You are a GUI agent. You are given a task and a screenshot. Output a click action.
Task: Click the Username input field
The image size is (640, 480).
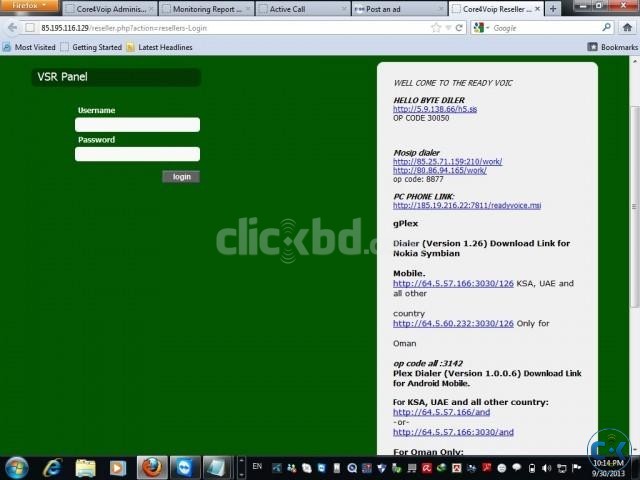point(138,124)
